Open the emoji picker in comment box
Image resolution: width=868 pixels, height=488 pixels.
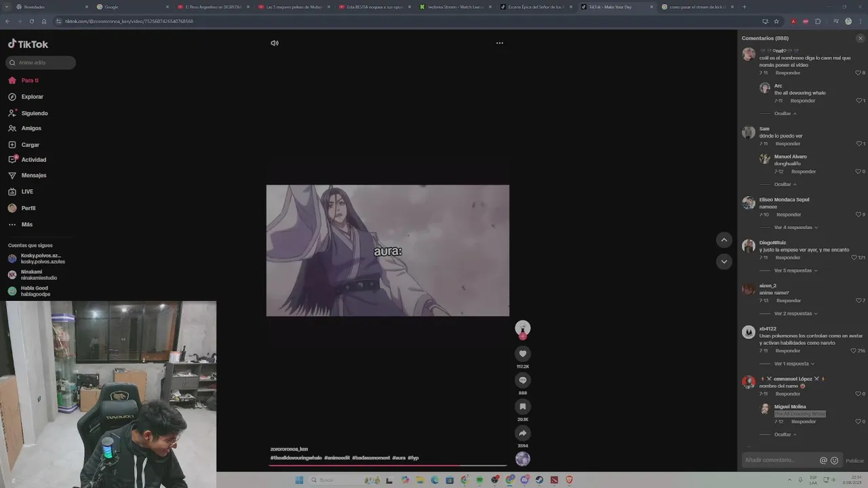[x=834, y=460]
